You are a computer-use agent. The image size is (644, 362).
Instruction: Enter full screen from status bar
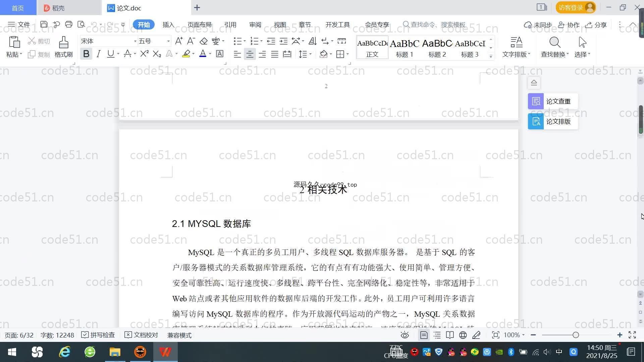[632, 335]
